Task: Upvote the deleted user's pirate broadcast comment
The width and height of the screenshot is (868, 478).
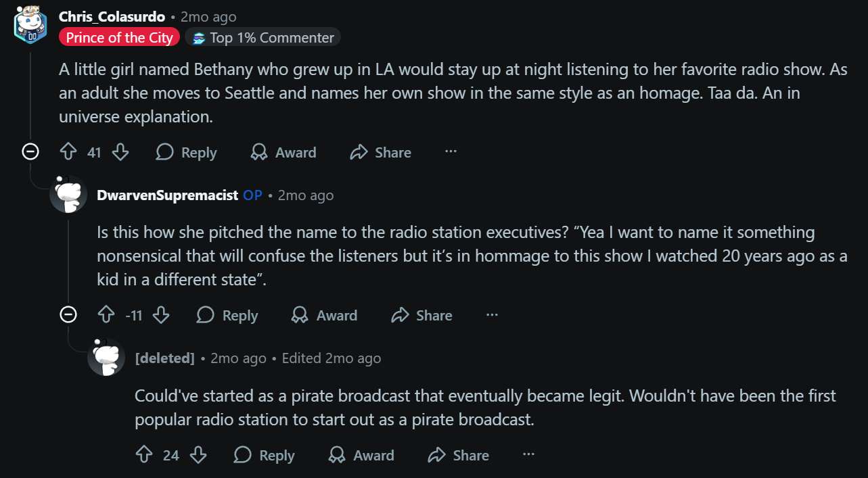Action: pyautogui.click(x=144, y=455)
